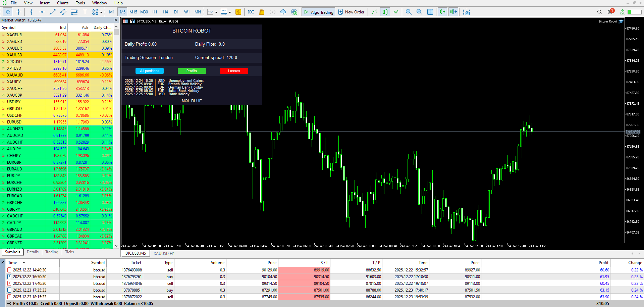Click the red Losses button
This screenshot has height=307, width=644.
tap(234, 71)
